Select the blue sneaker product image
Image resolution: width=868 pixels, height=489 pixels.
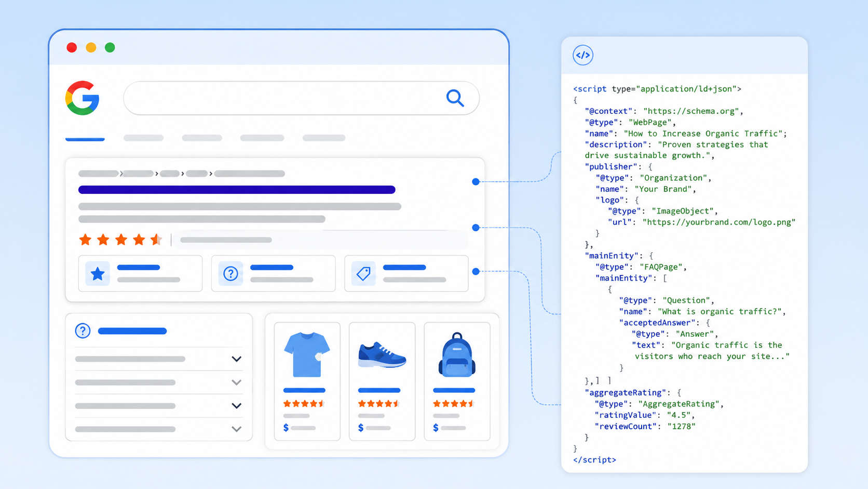coord(382,355)
